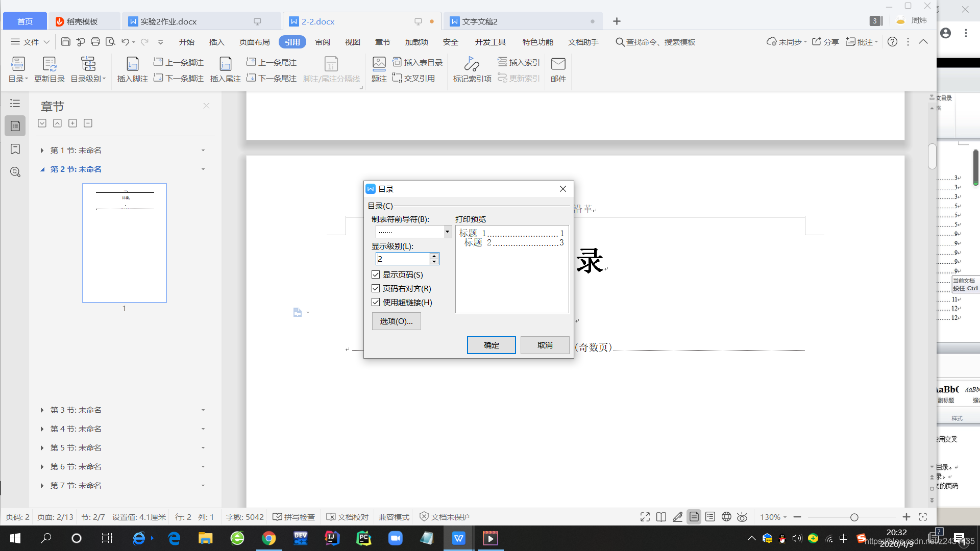Toggle 使用超链接 checkbox
980x551 pixels.
pos(376,302)
